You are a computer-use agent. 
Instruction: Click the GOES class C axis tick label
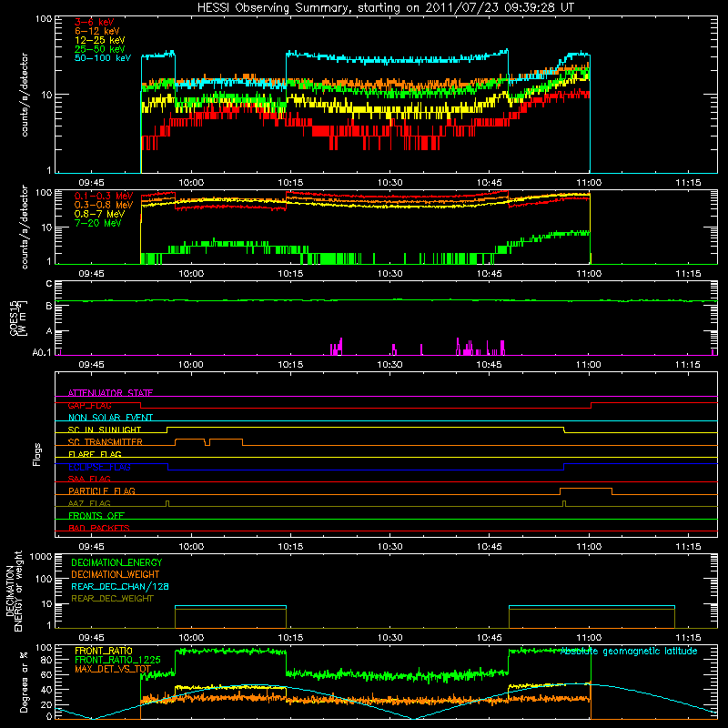[x=49, y=284]
